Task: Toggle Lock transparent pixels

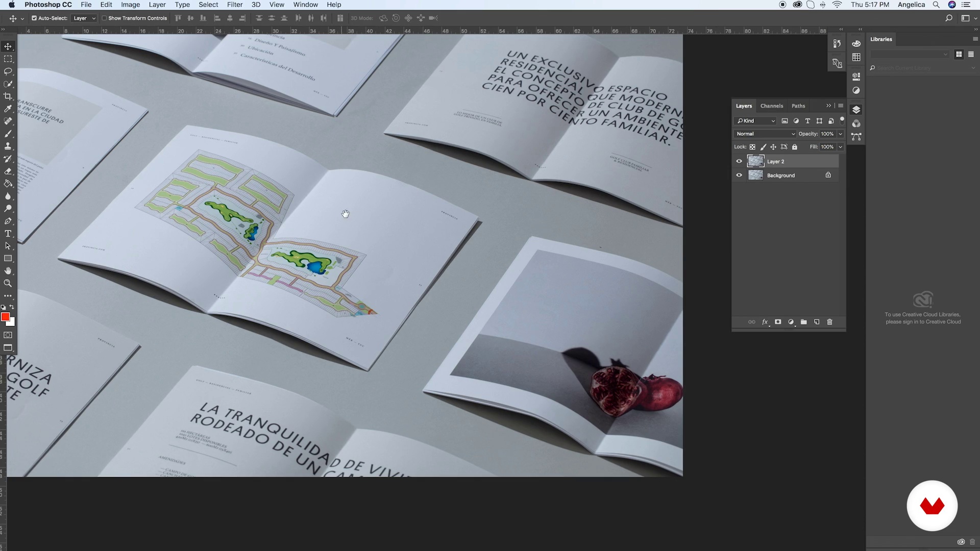Action: click(x=752, y=147)
